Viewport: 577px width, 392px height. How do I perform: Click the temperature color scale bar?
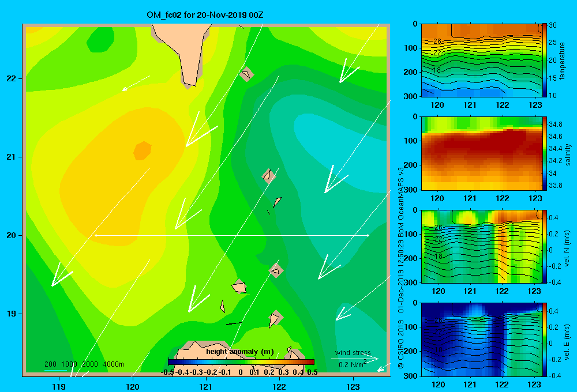(x=545, y=61)
